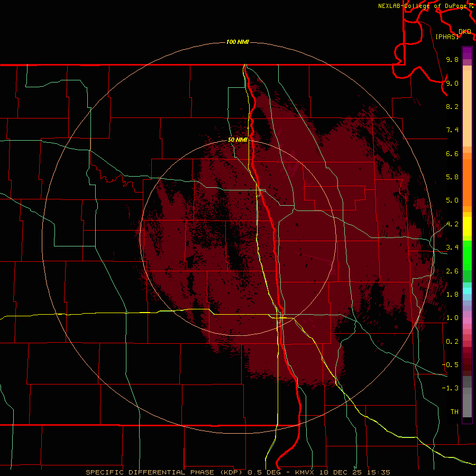Click the [PHAS] legend unit label
Viewport: 476px width, 476px height.
coord(447,36)
